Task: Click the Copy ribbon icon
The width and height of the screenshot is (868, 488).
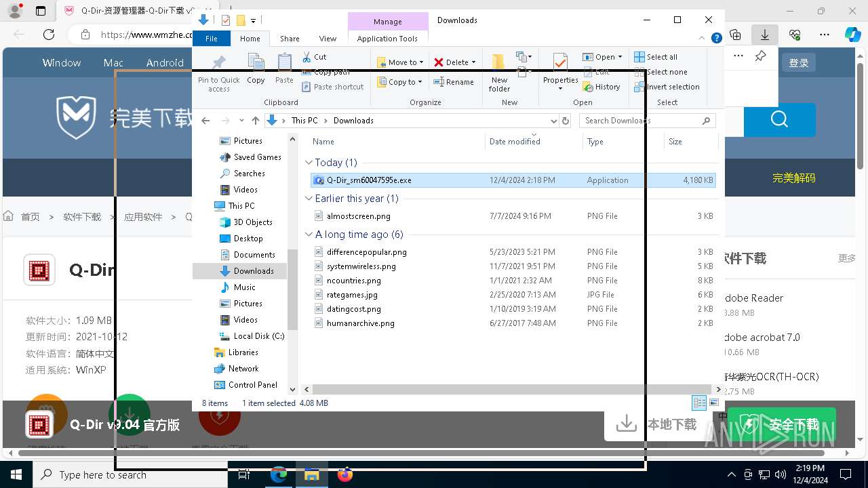Action: tap(256, 68)
